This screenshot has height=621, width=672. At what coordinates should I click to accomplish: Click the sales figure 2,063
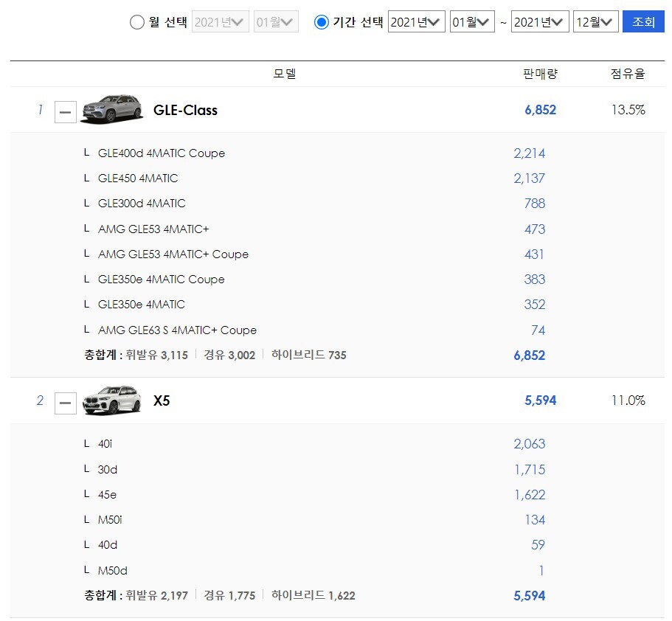pyautogui.click(x=530, y=444)
